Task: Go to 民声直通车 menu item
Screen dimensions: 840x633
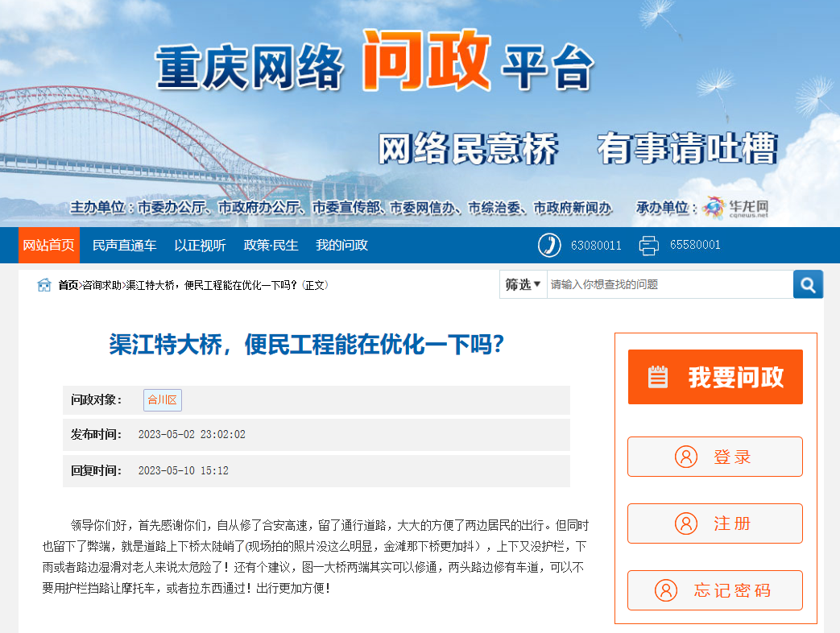Action: tap(124, 245)
